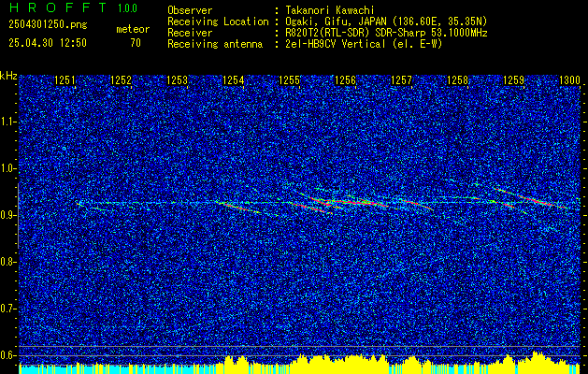Click the 0.7 frequency axis label

click(x=7, y=309)
